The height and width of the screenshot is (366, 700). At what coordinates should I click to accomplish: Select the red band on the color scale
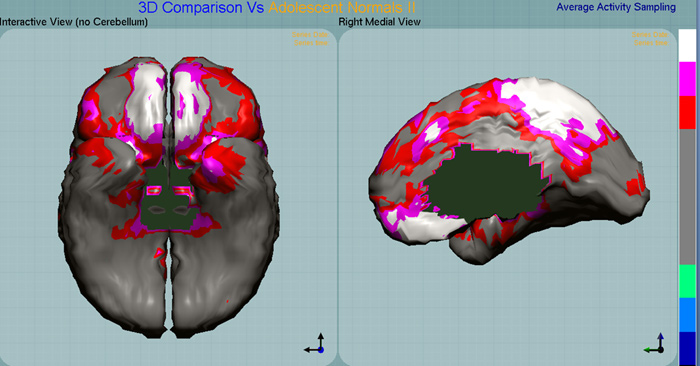pyautogui.click(x=687, y=112)
